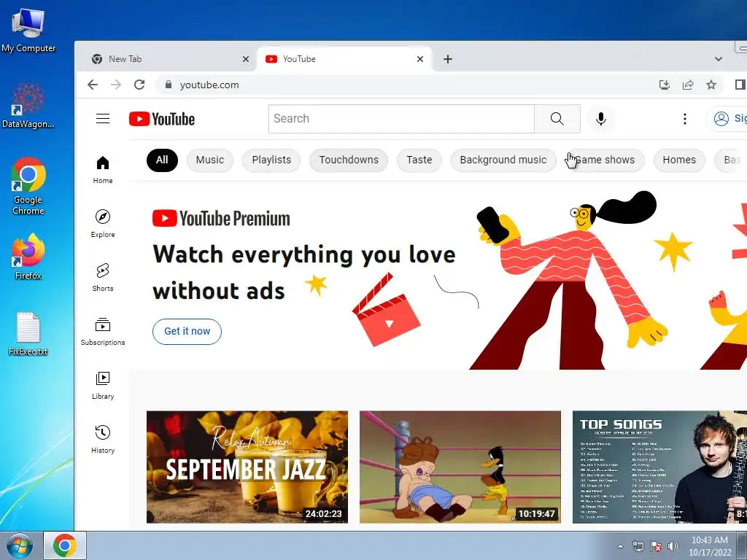Viewport: 747px width, 560px height.
Task: Click the Action Center flag tray icon
Action: [x=656, y=546]
